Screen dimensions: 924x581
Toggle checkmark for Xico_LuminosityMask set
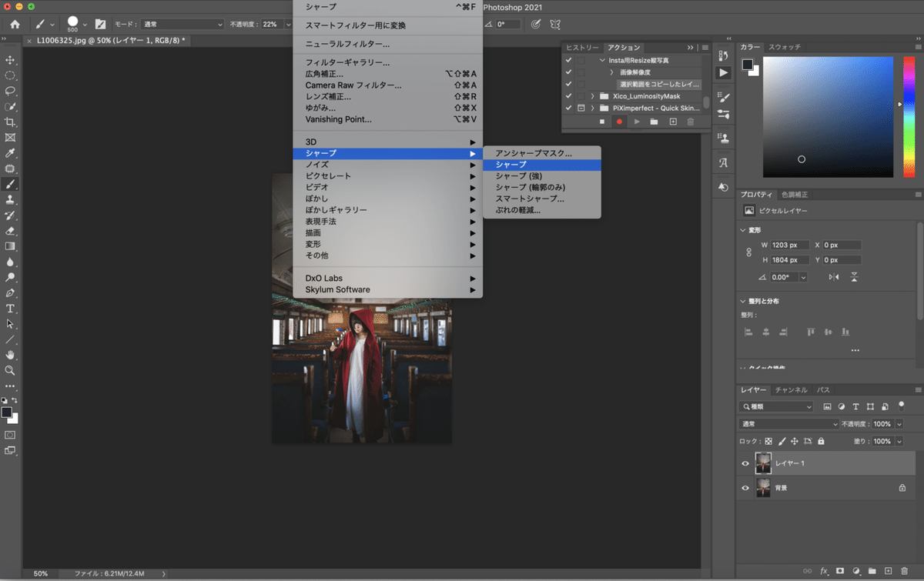point(568,96)
